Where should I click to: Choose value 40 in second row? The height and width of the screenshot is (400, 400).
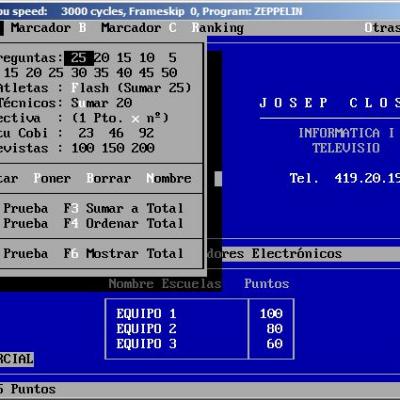[x=124, y=73]
